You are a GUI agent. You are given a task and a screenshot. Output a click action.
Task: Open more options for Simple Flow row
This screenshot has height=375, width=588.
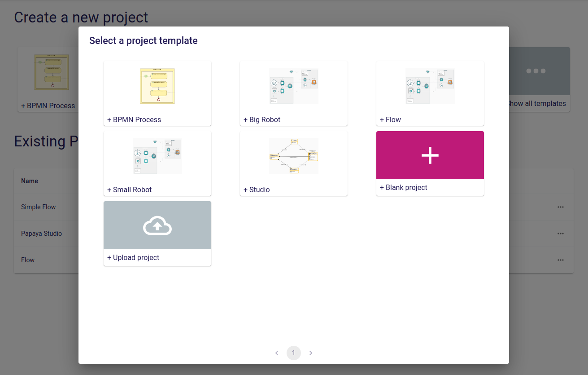click(560, 207)
